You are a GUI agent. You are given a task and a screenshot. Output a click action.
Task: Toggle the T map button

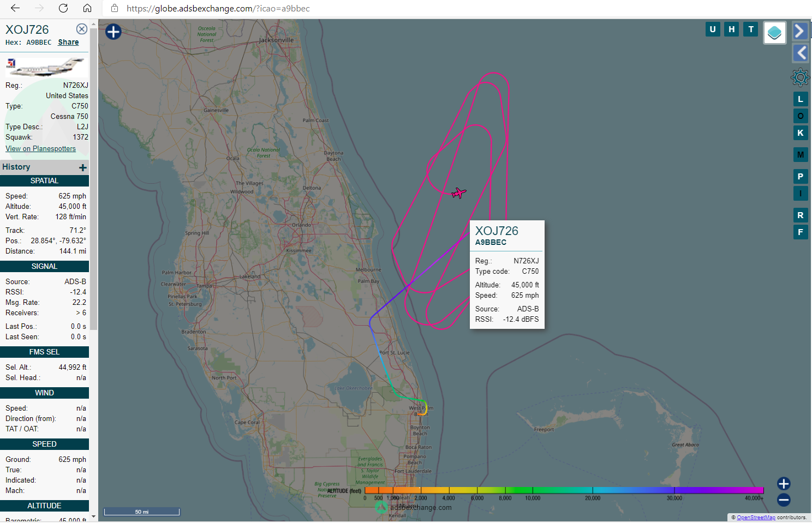(751, 29)
